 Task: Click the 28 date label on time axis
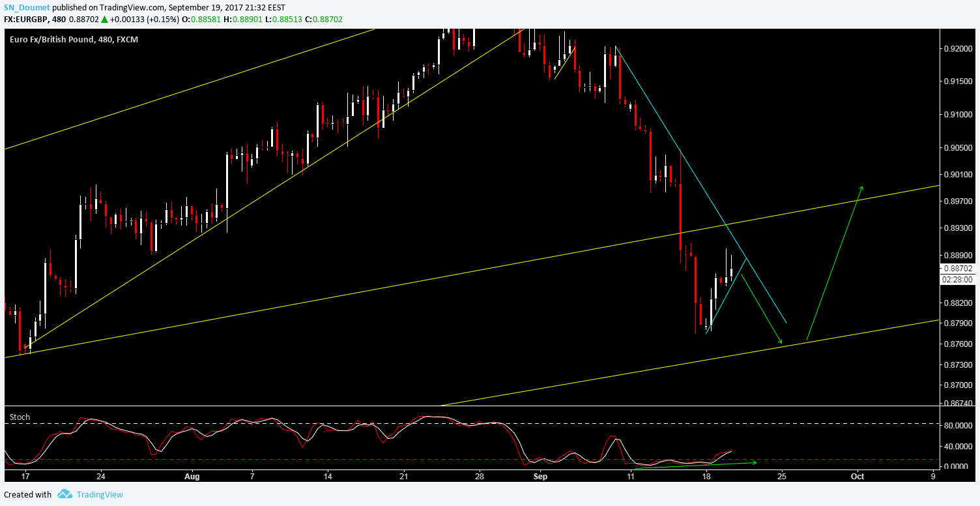tap(480, 477)
